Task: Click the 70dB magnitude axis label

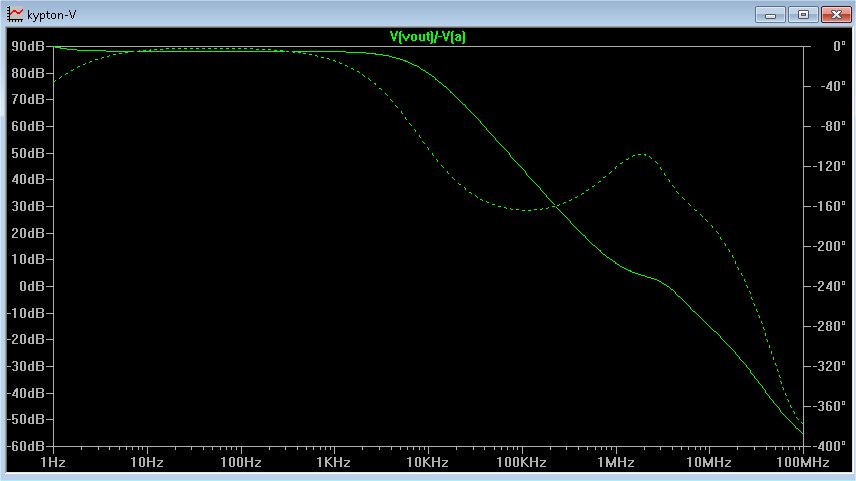Action: point(28,99)
